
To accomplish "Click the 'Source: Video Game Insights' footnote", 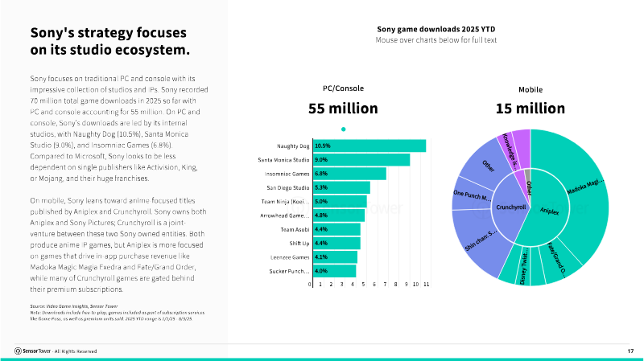I will (73, 306).
